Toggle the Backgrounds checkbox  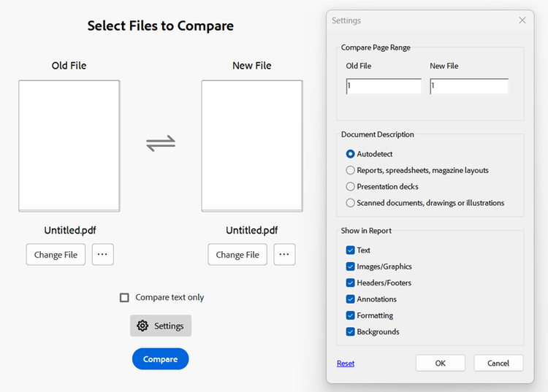point(351,331)
